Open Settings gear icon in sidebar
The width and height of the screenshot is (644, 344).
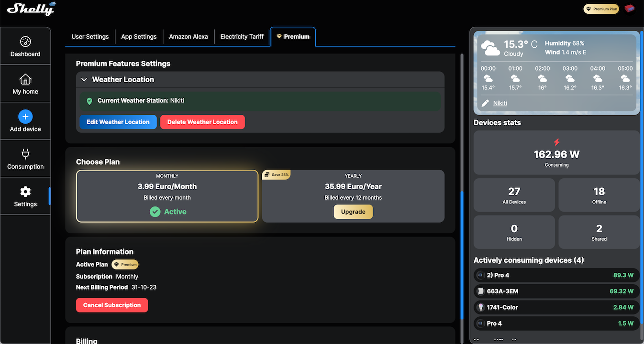click(25, 192)
